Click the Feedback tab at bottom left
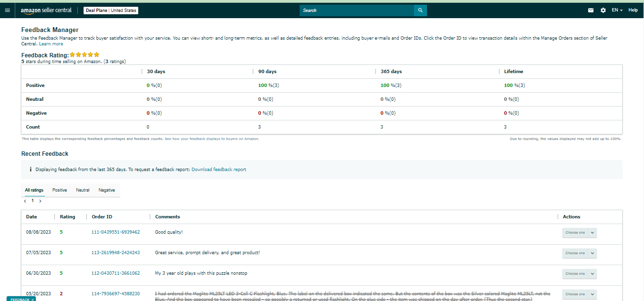Viewport: 644px width, 301px height. click(20, 299)
